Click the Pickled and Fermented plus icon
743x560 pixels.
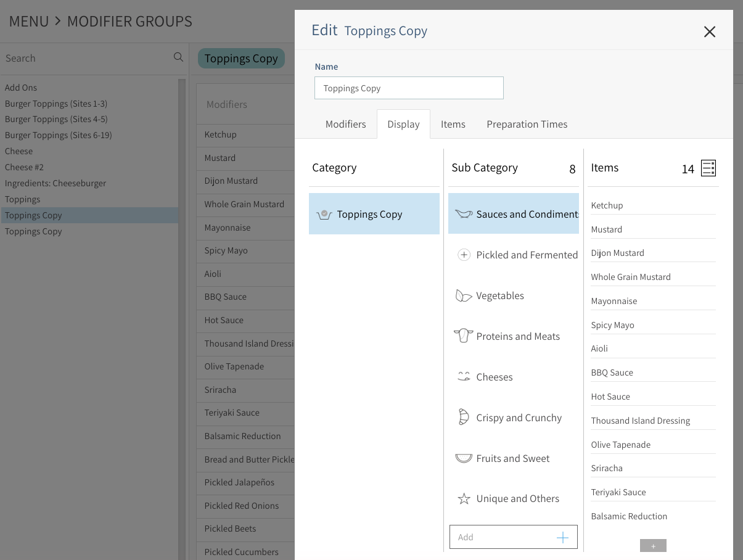[464, 255]
